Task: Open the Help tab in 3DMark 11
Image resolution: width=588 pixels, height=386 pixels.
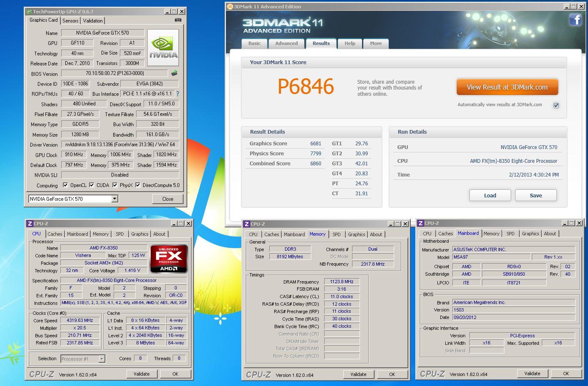Action: [x=350, y=44]
